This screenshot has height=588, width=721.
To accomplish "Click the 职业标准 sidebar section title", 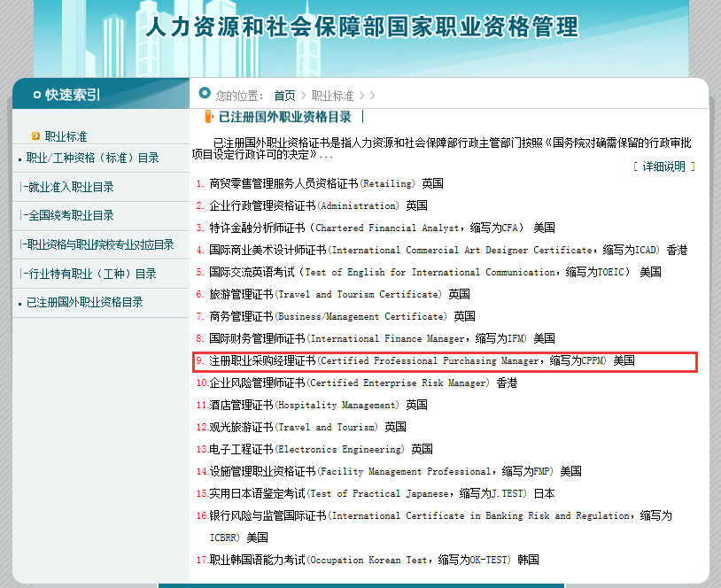I will point(66,136).
